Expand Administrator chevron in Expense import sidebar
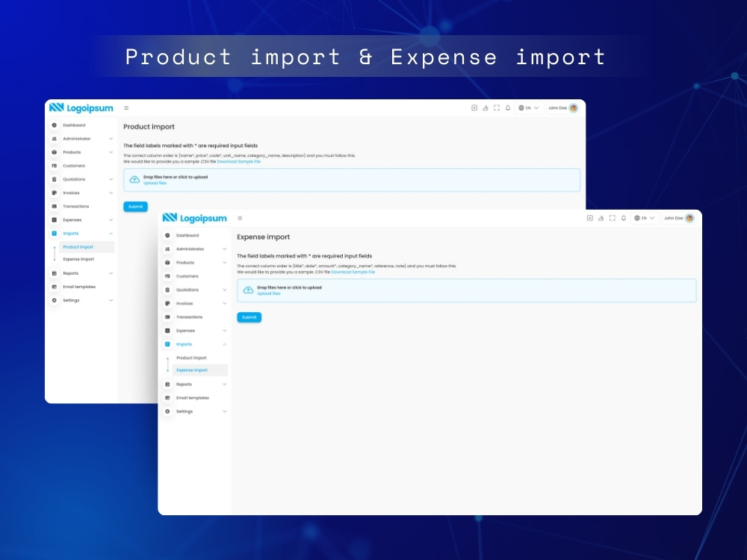The image size is (747, 560). [x=224, y=249]
